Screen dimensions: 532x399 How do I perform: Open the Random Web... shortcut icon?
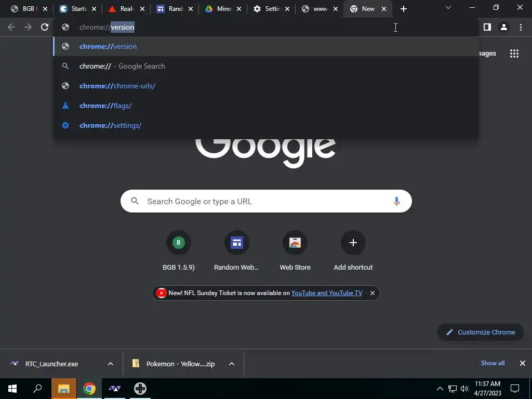pyautogui.click(x=236, y=243)
